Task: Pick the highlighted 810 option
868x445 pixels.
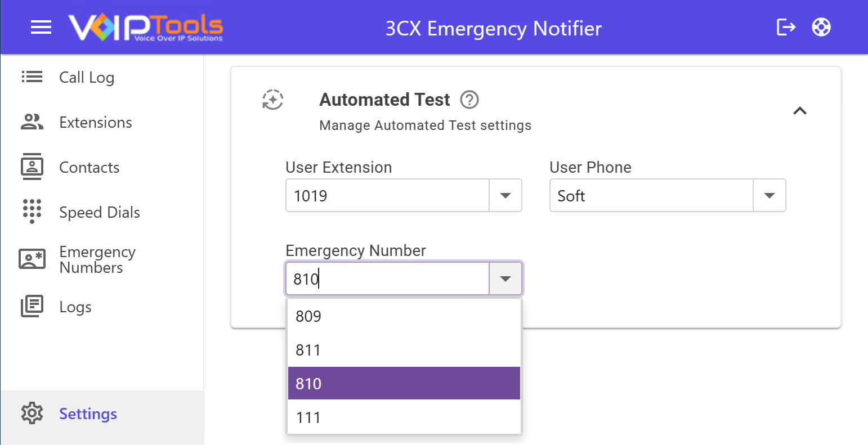Action: tap(404, 384)
